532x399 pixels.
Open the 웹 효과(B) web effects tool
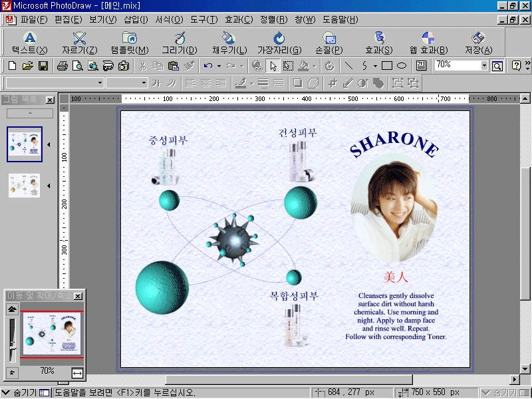428,43
